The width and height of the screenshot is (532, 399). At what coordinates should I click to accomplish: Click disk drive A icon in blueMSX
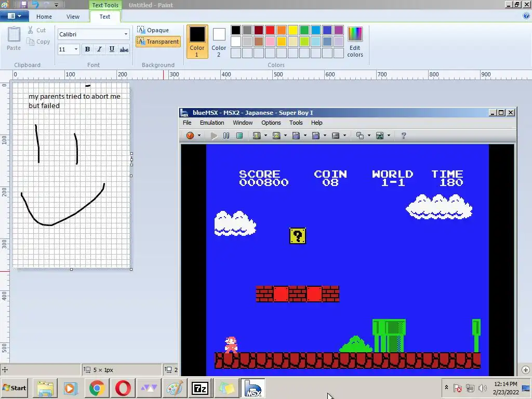point(296,136)
